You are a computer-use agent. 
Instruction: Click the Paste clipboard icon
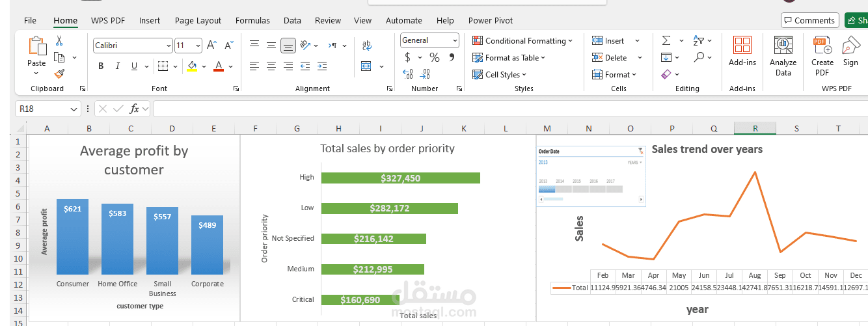(x=36, y=47)
